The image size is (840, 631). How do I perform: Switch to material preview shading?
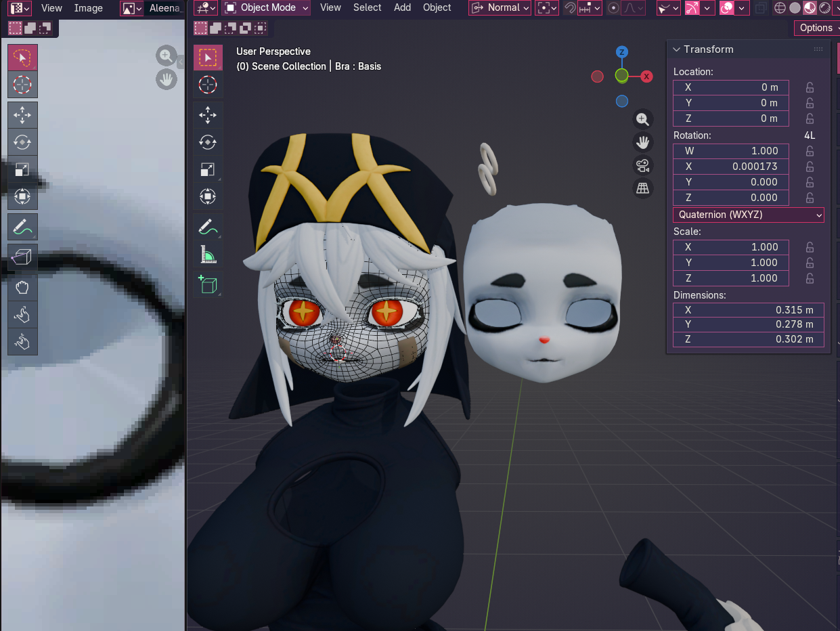click(x=810, y=8)
